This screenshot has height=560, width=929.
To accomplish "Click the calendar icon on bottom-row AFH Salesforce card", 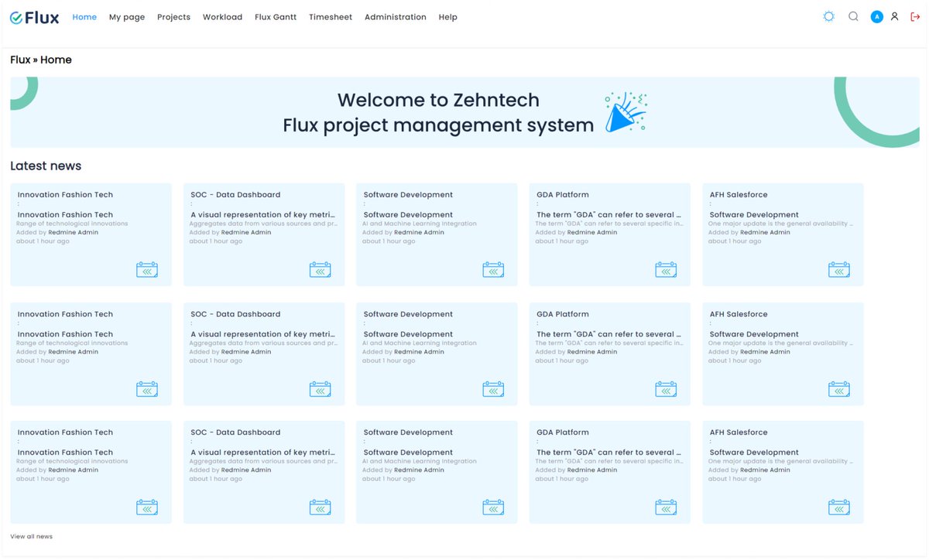I will click(839, 507).
